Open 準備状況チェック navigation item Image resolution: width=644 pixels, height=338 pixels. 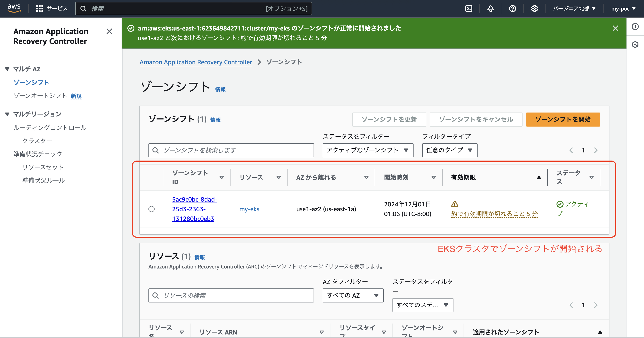pyautogui.click(x=38, y=154)
